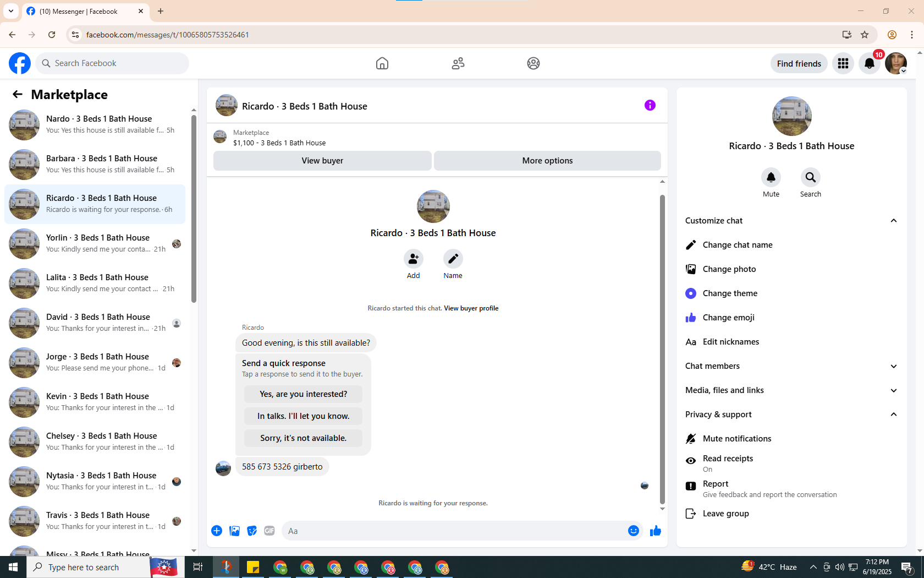Open the apps menu grid icon

pos(843,63)
